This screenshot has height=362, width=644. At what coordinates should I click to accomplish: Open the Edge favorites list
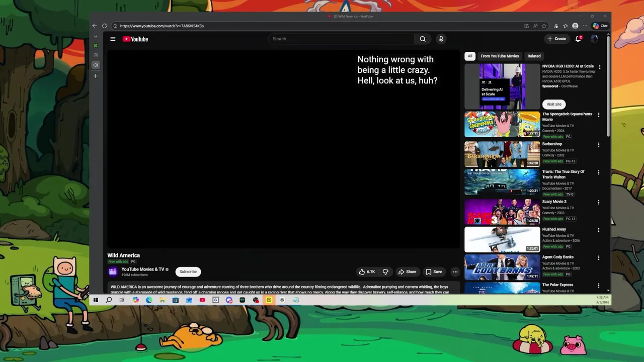(x=566, y=26)
